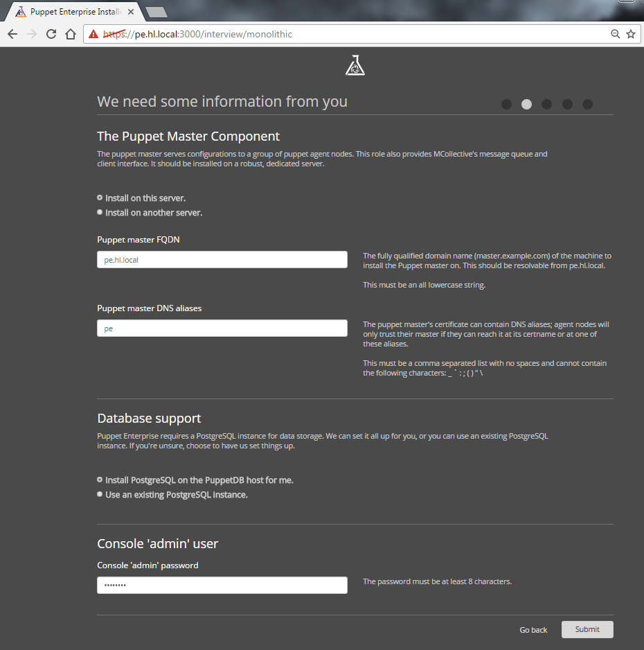
Task: Click the Submit button
Action: click(x=587, y=629)
